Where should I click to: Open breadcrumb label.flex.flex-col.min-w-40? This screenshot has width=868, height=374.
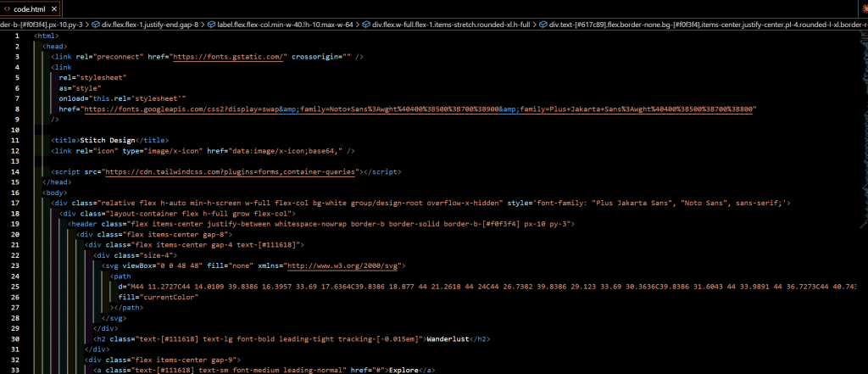pyautogui.click(x=281, y=25)
